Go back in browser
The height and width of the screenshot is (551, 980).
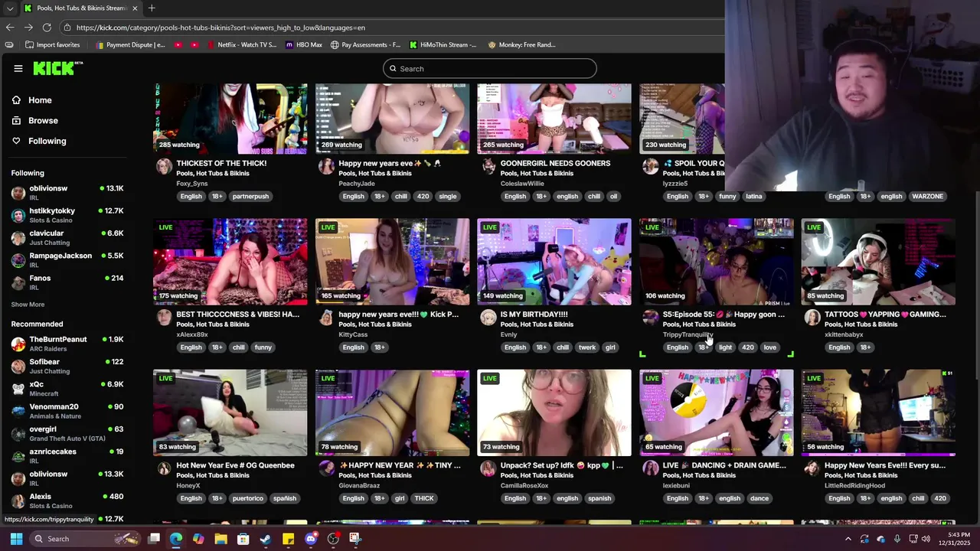pyautogui.click(x=9, y=28)
